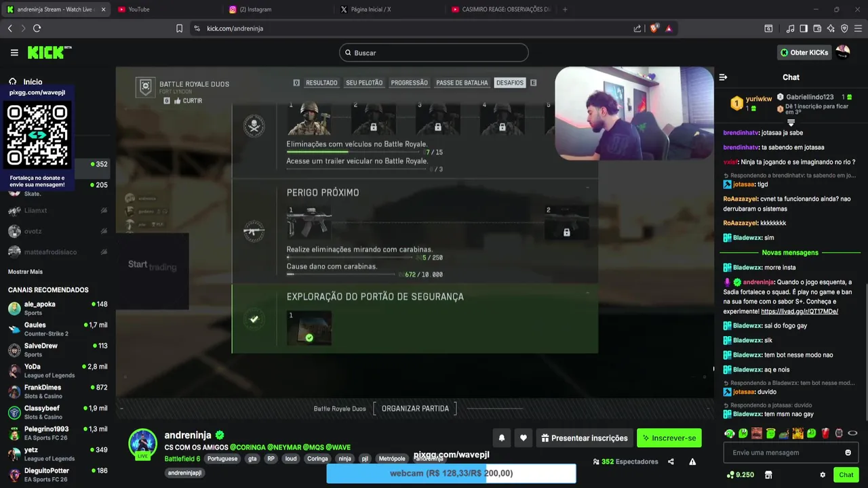Click the Metrópole tag chip
This screenshot has height=488, width=868.
(x=392, y=459)
